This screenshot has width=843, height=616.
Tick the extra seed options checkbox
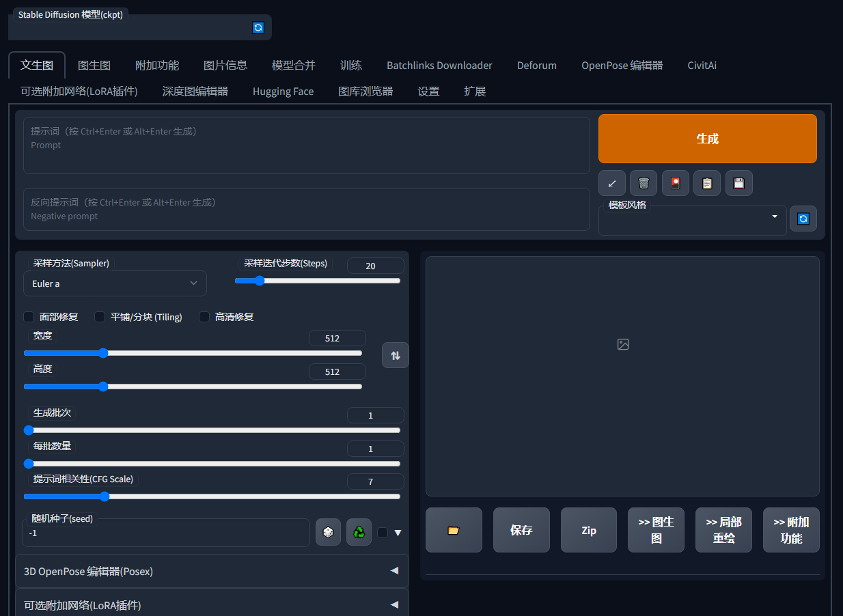[x=383, y=533]
